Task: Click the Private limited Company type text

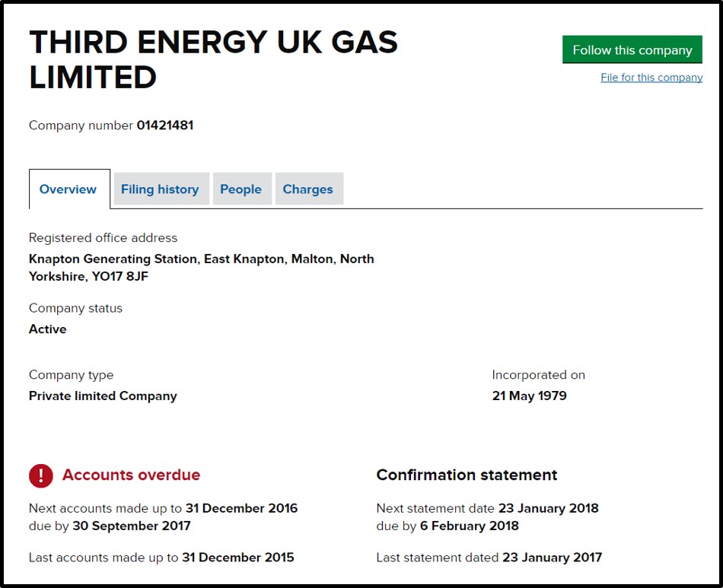Action: 102,396
